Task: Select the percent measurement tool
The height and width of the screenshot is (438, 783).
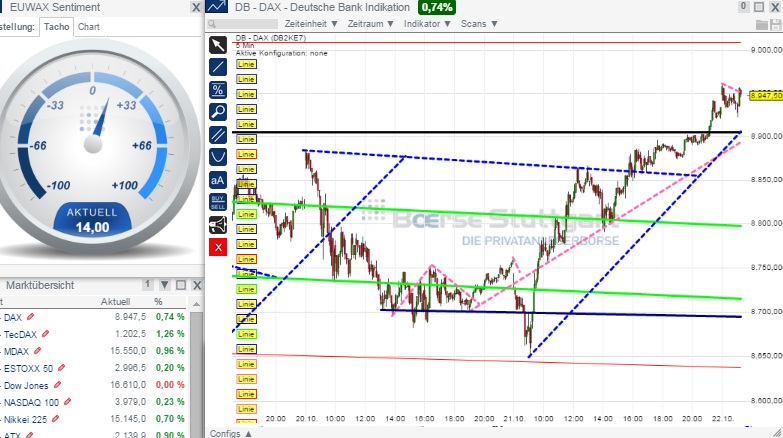Action: (x=218, y=90)
